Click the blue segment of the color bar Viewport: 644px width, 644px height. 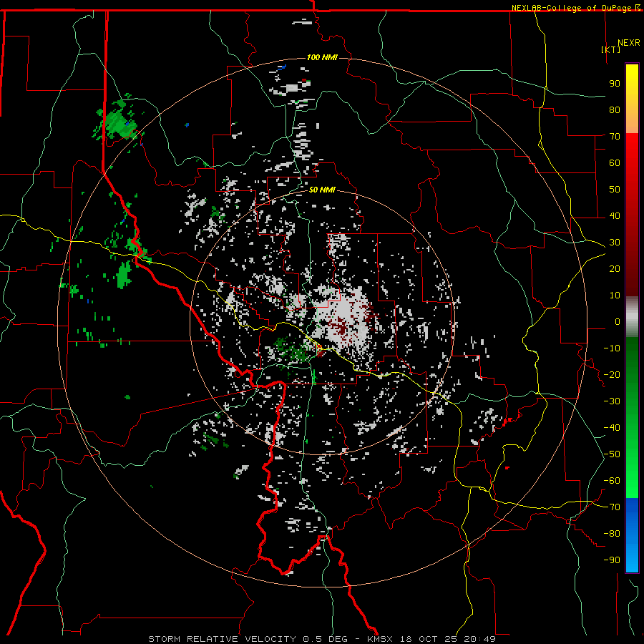pyautogui.click(x=632, y=535)
